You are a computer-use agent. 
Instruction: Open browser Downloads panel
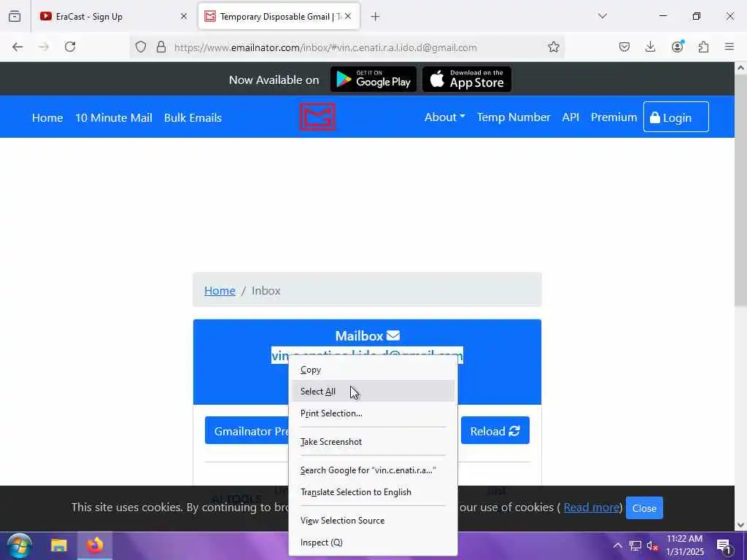[x=650, y=47]
